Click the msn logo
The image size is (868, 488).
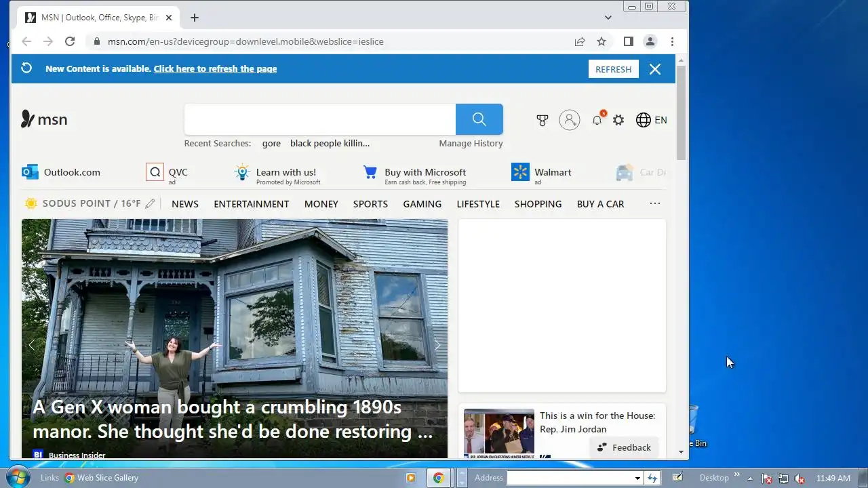click(45, 119)
